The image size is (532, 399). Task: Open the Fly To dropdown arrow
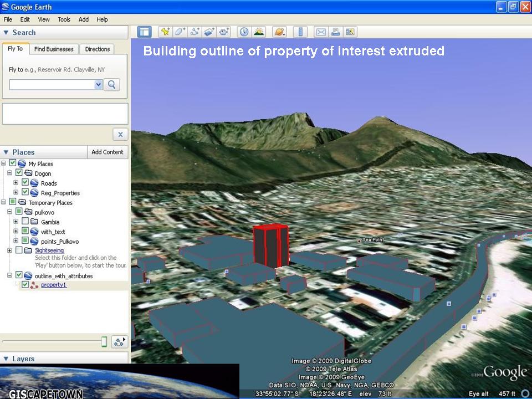[x=98, y=84]
